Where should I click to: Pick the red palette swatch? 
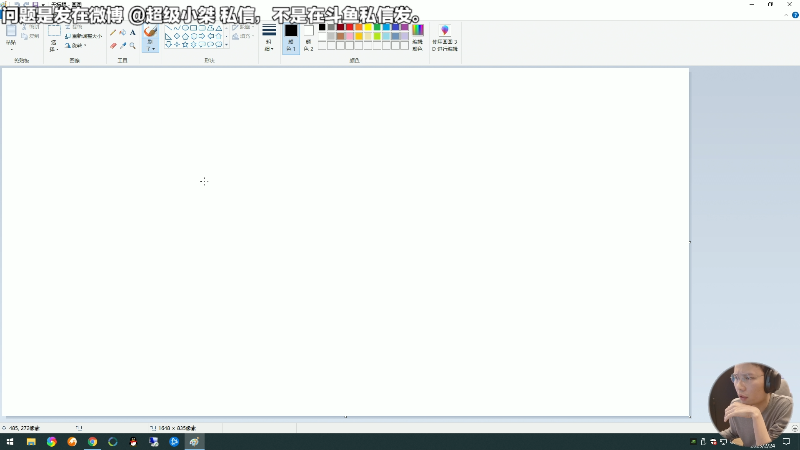click(349, 27)
